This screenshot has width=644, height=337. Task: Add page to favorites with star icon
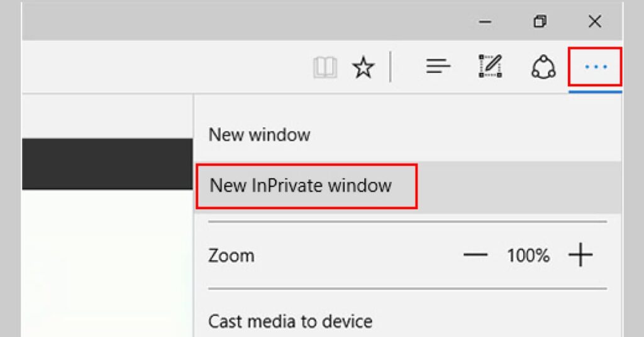pos(363,67)
